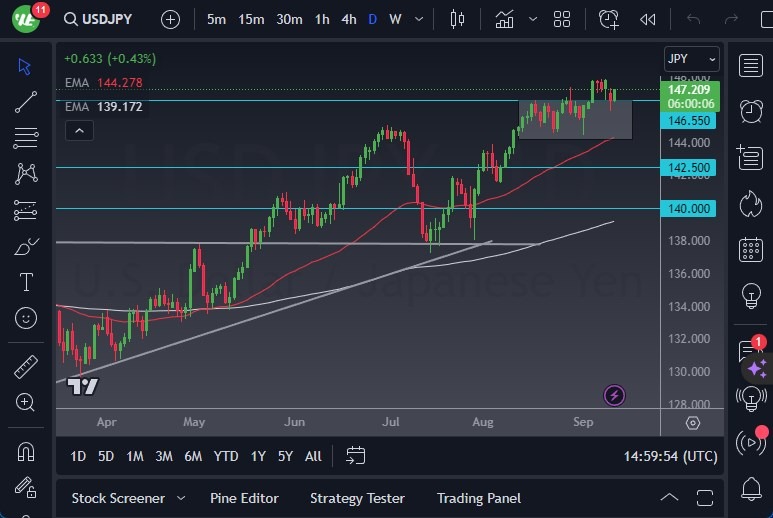
Task: Set the date range to YTD
Action: click(x=226, y=456)
